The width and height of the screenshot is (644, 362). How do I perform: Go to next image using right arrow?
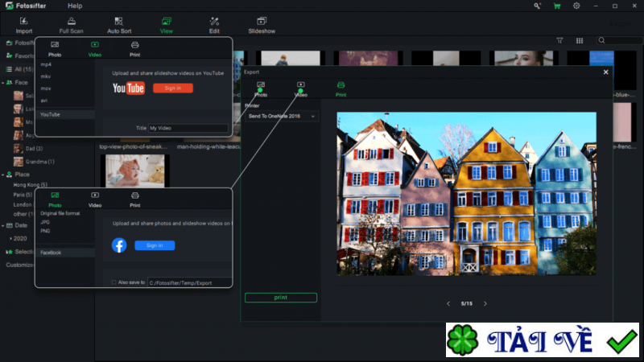485,303
